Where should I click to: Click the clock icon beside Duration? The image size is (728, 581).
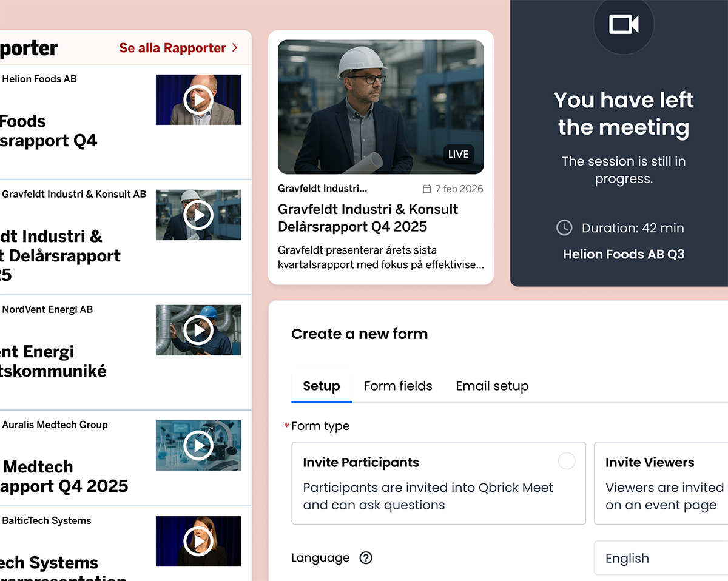point(564,228)
